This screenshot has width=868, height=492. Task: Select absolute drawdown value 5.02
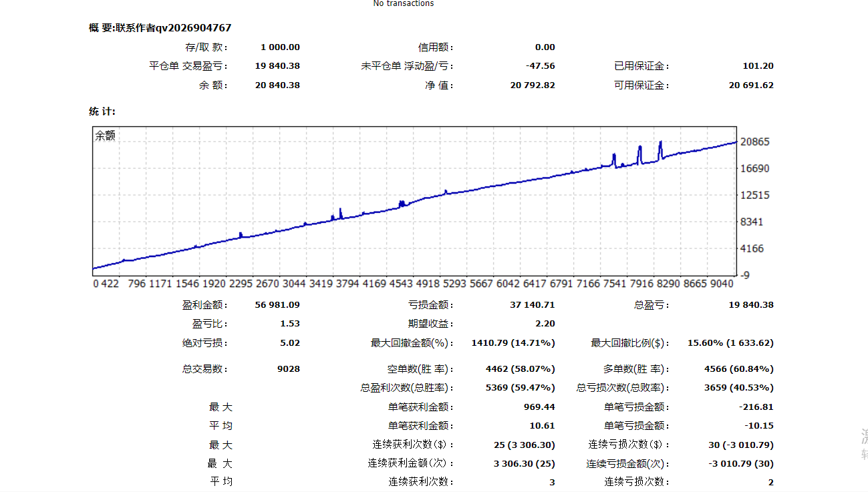(290, 342)
